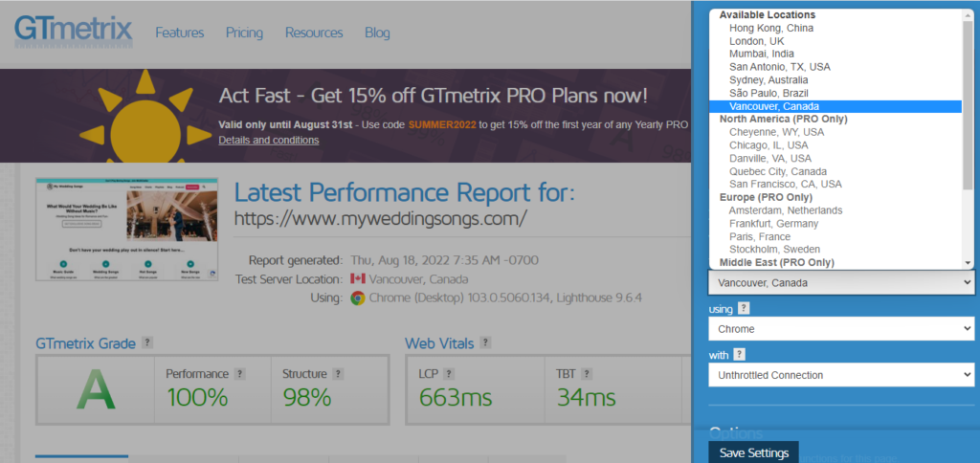Click help icon next to TBT
The height and width of the screenshot is (463, 980).
(x=587, y=374)
